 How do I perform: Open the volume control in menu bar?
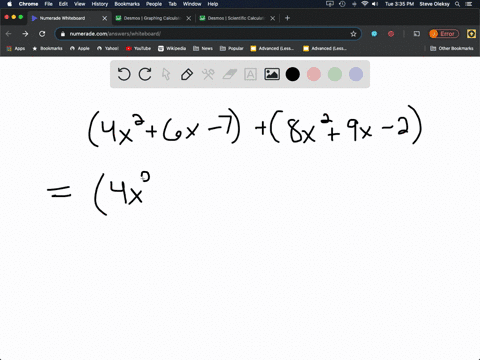click(375, 4)
